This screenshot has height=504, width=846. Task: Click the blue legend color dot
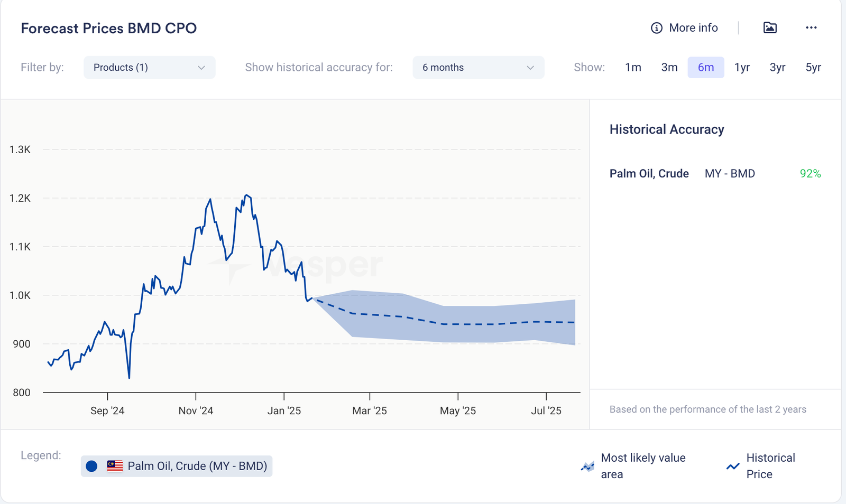(x=92, y=466)
